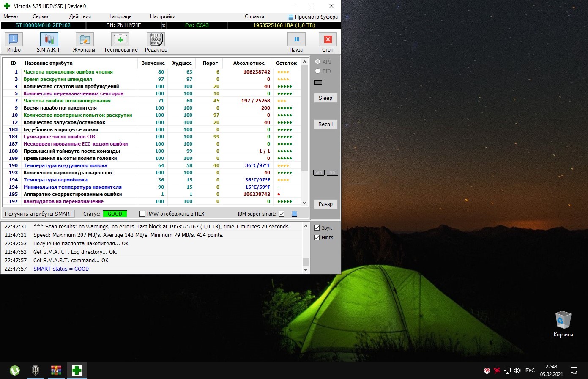The height and width of the screenshot is (379, 588).
Task: Click the volume speaker tray icon
Action: tap(517, 371)
